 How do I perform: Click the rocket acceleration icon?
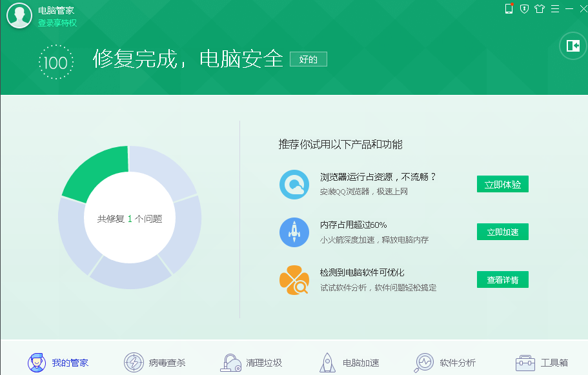[294, 232]
